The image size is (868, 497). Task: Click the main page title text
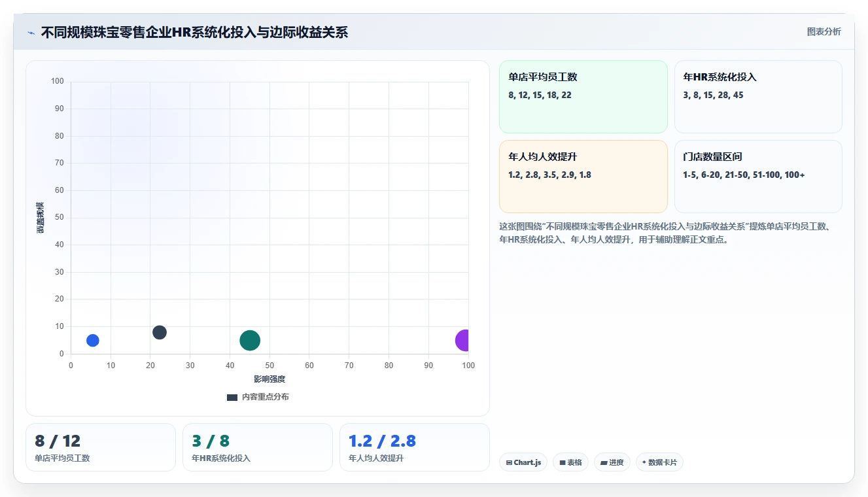194,32
